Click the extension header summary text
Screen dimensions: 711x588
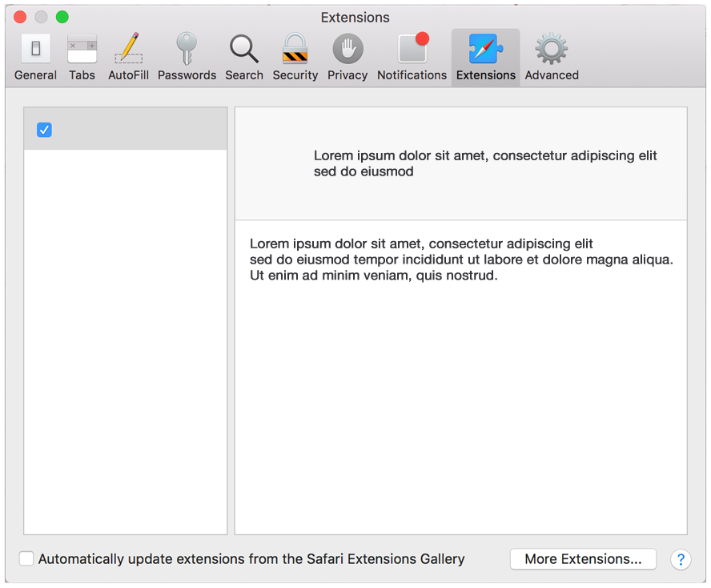point(484,163)
